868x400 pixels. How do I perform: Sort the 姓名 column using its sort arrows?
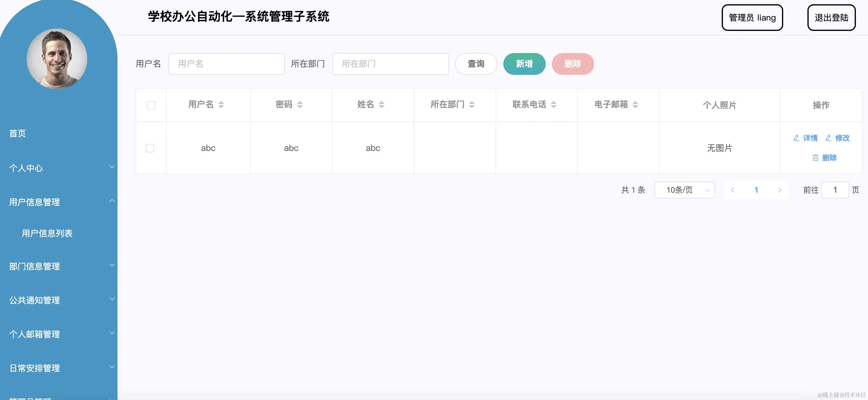[x=382, y=105]
